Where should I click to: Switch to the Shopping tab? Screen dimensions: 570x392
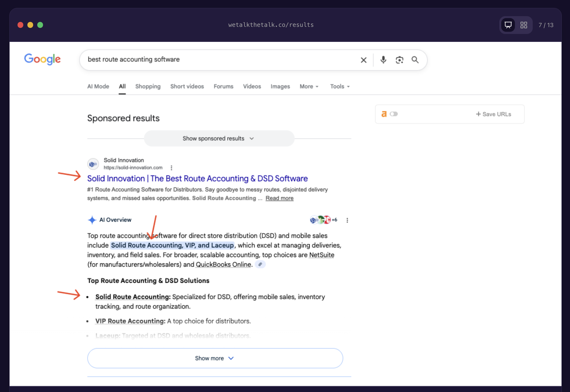coord(148,87)
